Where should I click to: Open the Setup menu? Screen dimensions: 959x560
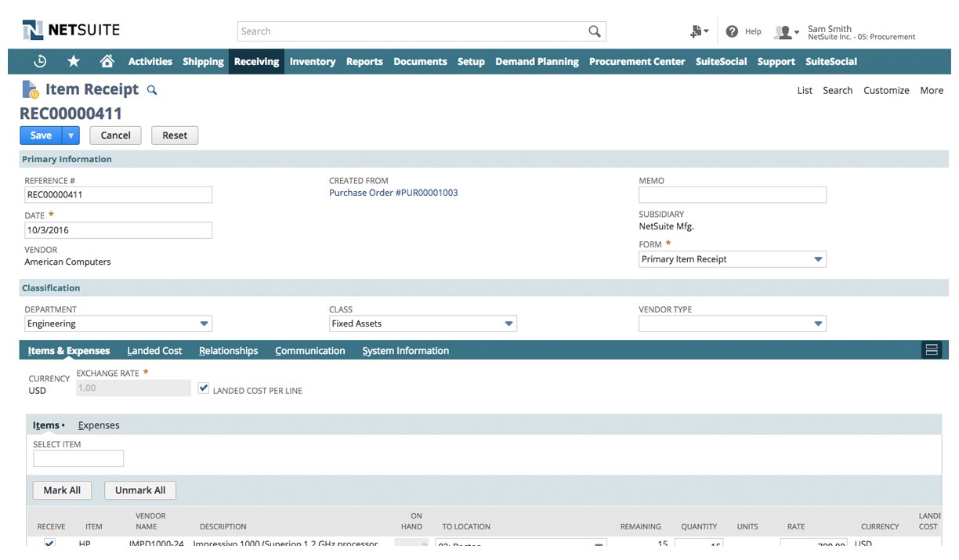tap(471, 61)
